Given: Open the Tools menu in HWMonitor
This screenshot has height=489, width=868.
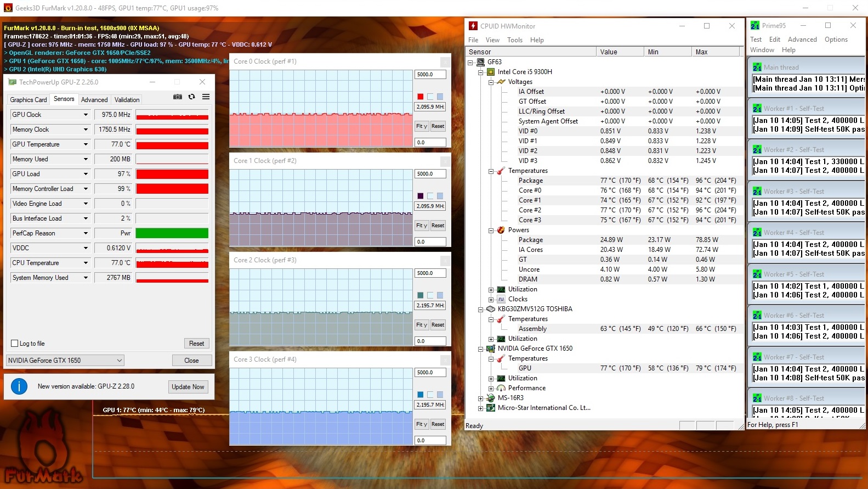Looking at the screenshot, I should click(515, 40).
